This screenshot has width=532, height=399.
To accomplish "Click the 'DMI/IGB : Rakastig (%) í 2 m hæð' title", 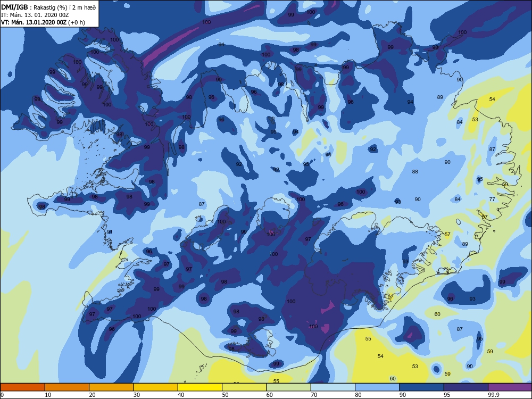I will (x=48, y=7).
